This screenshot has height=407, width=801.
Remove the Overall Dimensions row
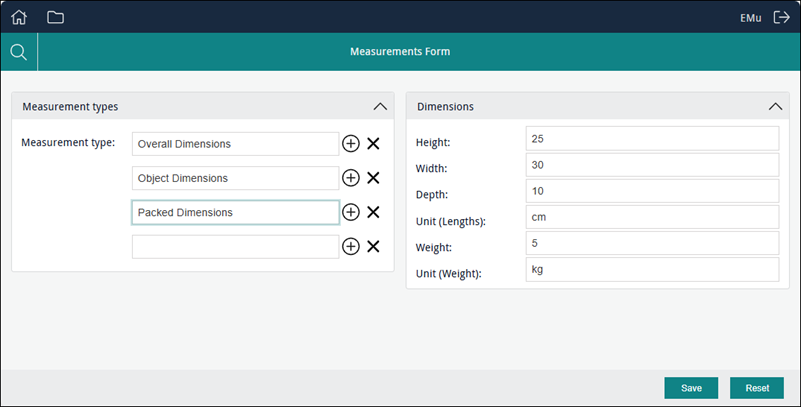coord(373,144)
